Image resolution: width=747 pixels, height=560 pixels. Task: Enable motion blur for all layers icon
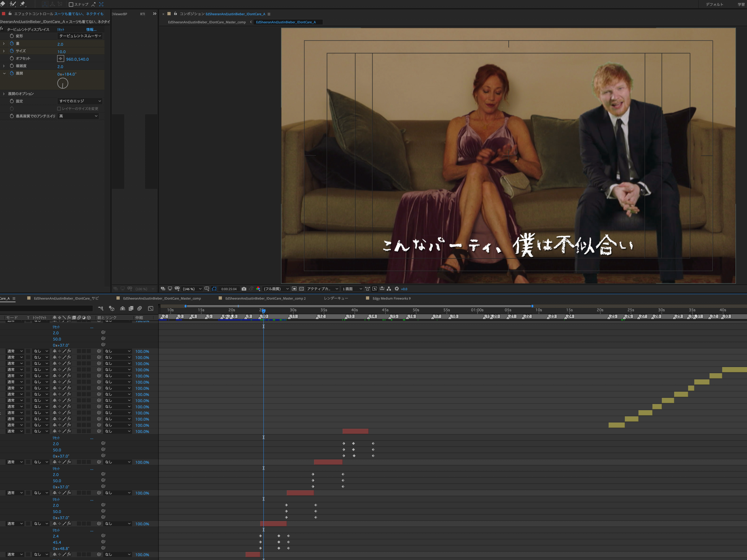coord(140,308)
